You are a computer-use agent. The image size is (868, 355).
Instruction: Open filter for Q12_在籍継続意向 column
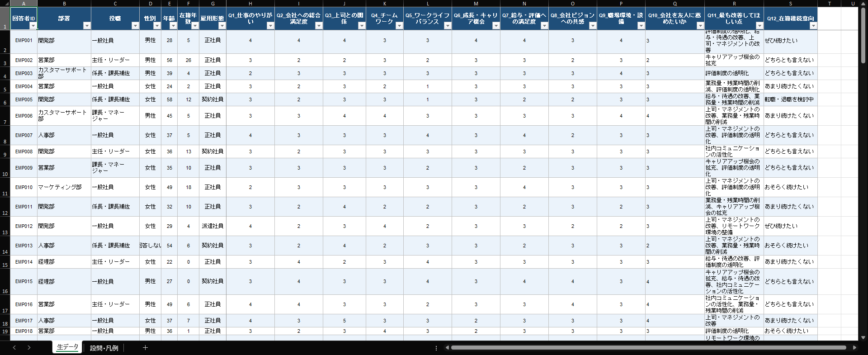pyautogui.click(x=813, y=26)
